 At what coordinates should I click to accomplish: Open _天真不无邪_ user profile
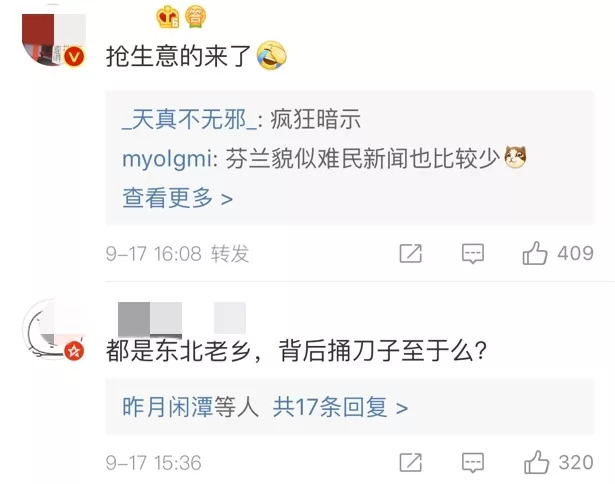tap(189, 119)
